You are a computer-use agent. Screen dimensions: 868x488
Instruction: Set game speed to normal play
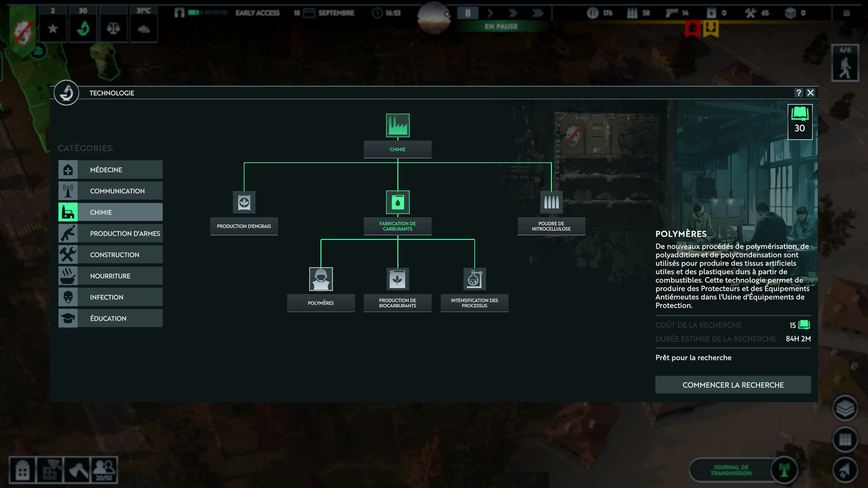490,13
